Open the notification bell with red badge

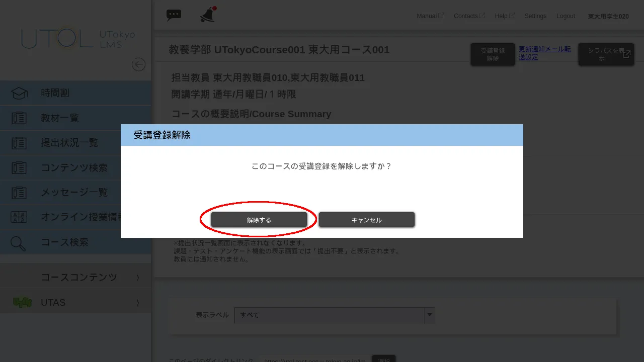[207, 15]
